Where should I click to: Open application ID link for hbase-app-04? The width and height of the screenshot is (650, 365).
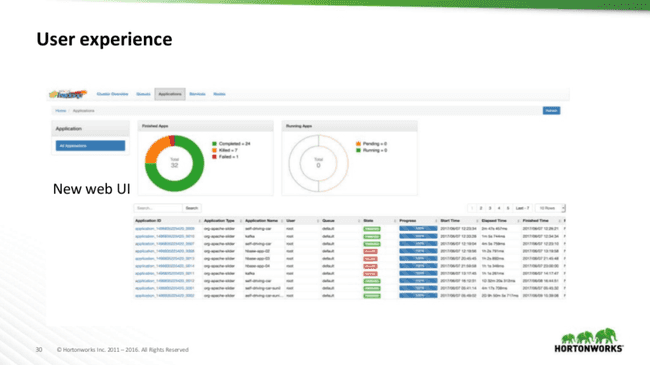(165, 266)
